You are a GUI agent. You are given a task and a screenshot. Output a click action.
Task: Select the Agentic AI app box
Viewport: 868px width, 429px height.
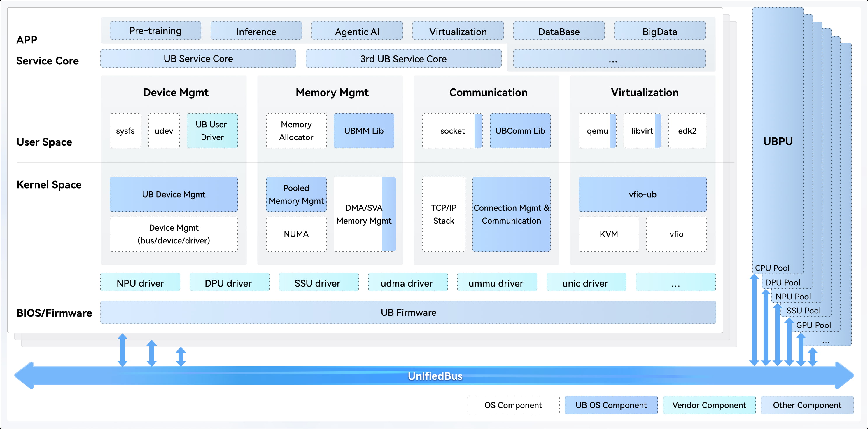point(357,31)
